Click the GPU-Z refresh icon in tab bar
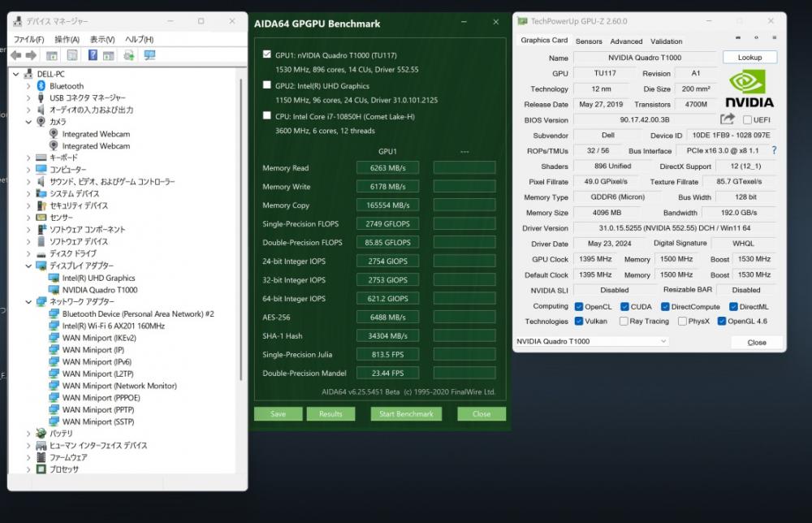 click(756, 38)
